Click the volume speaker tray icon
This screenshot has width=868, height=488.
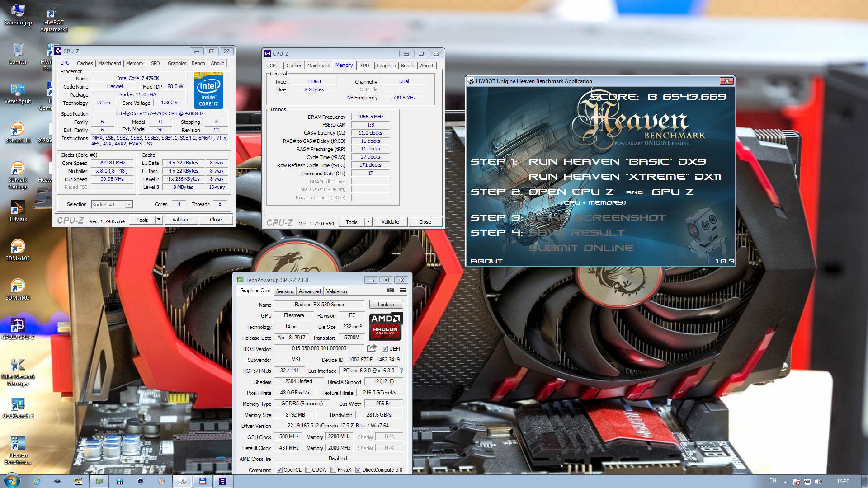[x=818, y=482]
